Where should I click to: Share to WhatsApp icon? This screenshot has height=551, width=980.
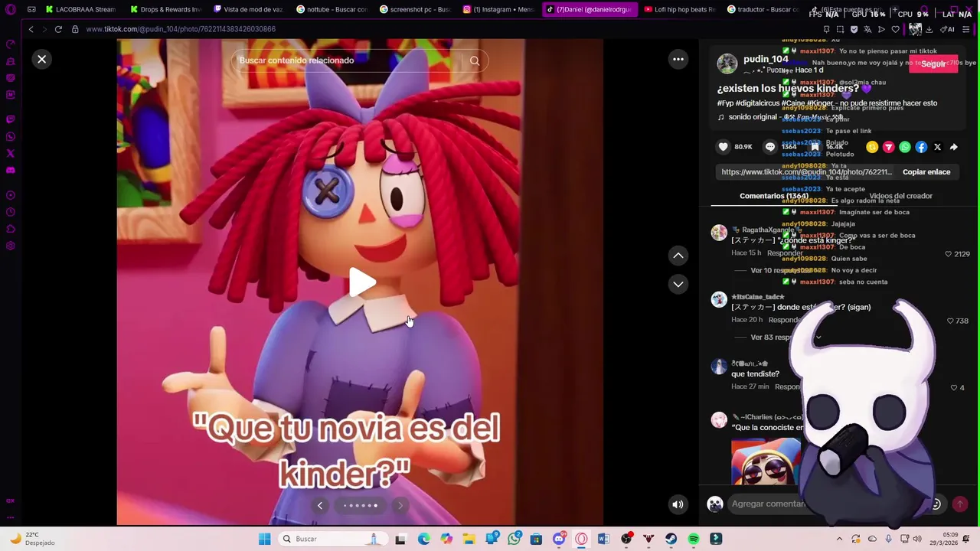click(905, 147)
